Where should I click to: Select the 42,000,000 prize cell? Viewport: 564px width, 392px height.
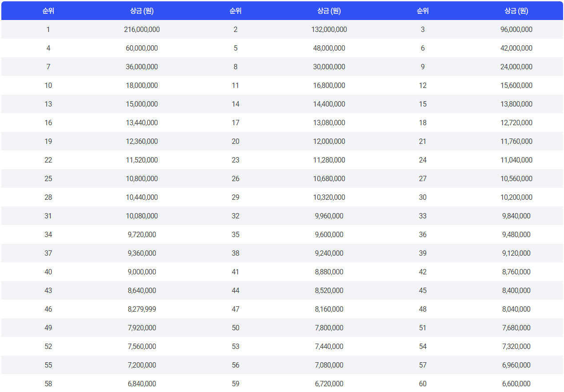[x=516, y=48]
